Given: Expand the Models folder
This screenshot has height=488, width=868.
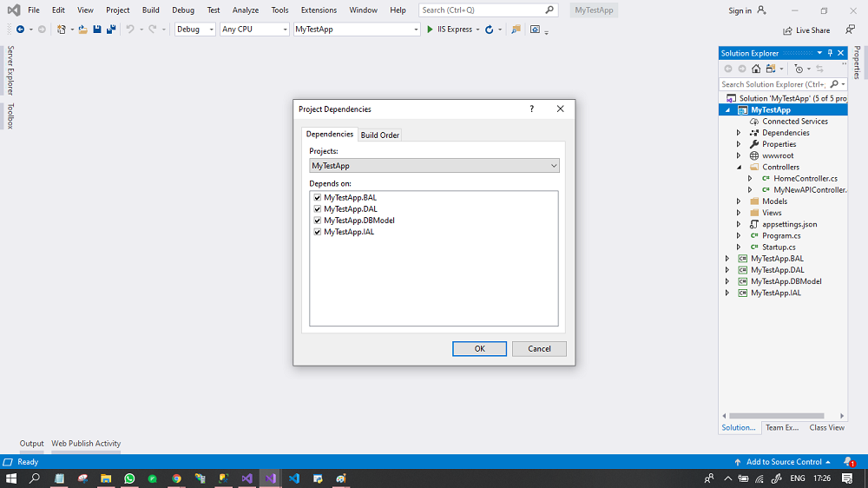Looking at the screenshot, I should click(x=739, y=201).
